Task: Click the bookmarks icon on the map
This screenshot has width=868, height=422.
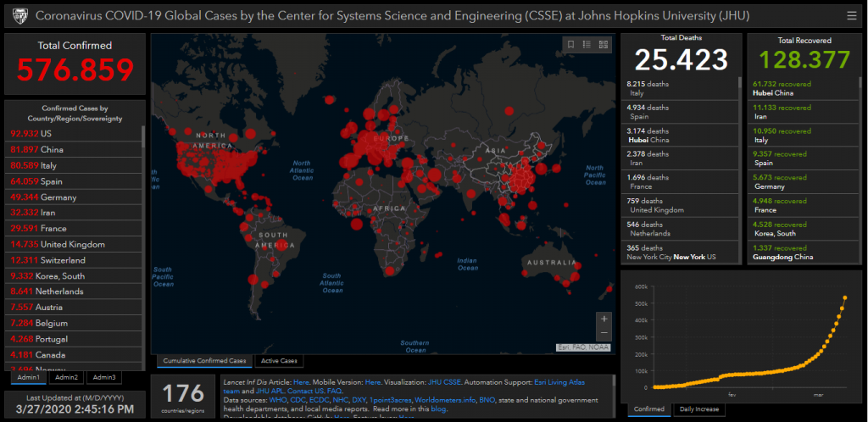Action: 571,44
